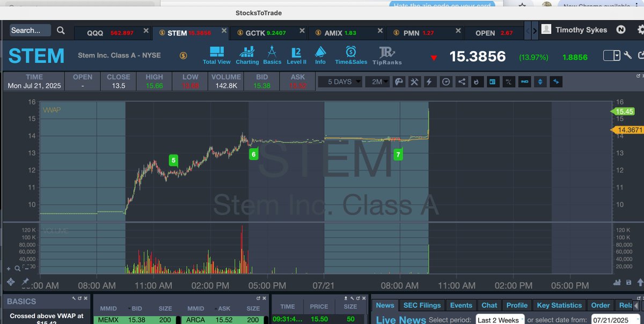Click the clock/gauge chart icon
Screen dimensions: 644x324
pos(446,82)
